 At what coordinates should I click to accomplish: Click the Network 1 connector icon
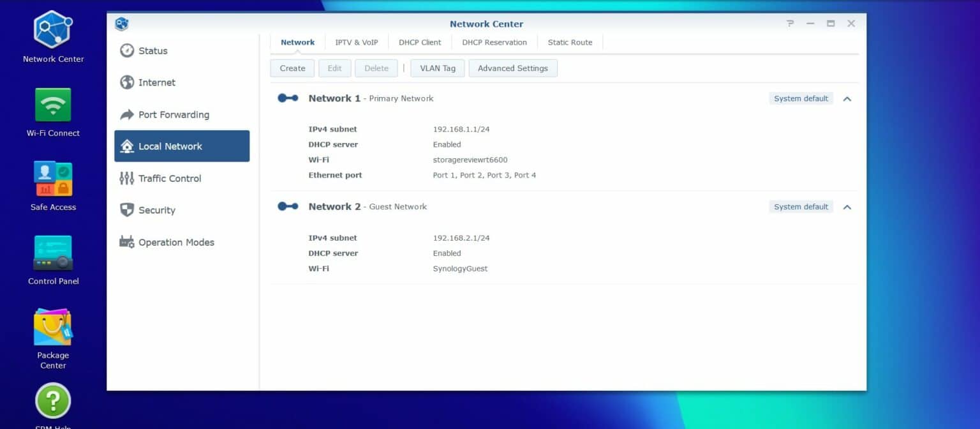click(288, 98)
